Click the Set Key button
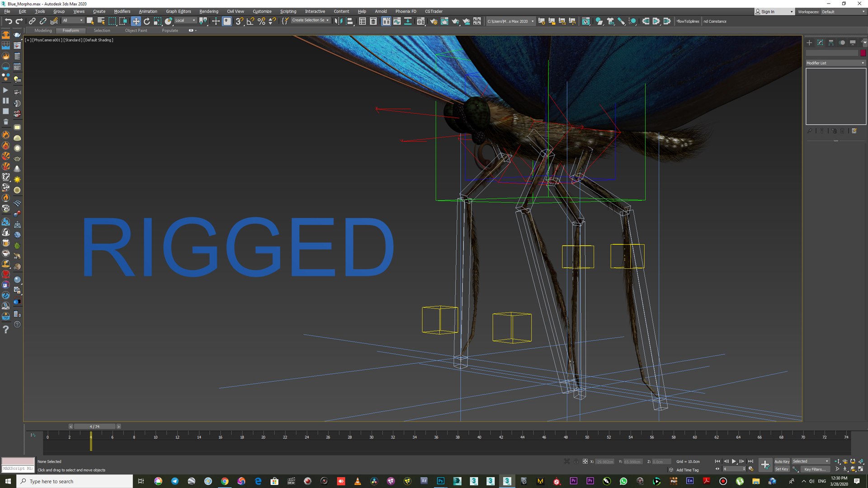 point(782,469)
